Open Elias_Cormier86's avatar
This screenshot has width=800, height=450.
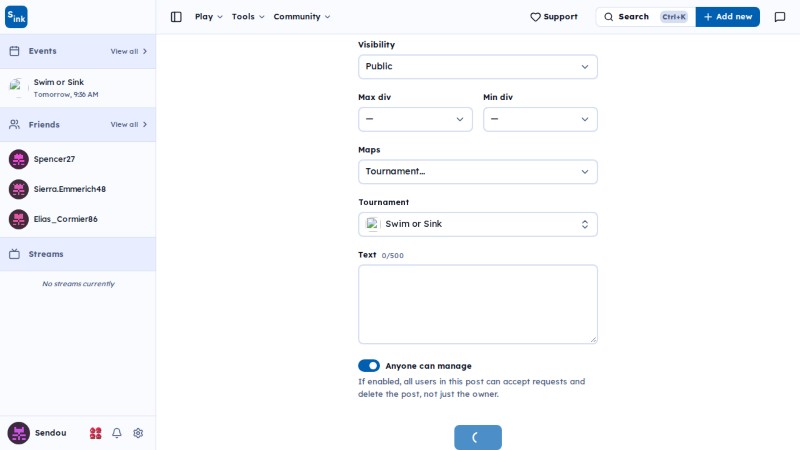[19, 219]
